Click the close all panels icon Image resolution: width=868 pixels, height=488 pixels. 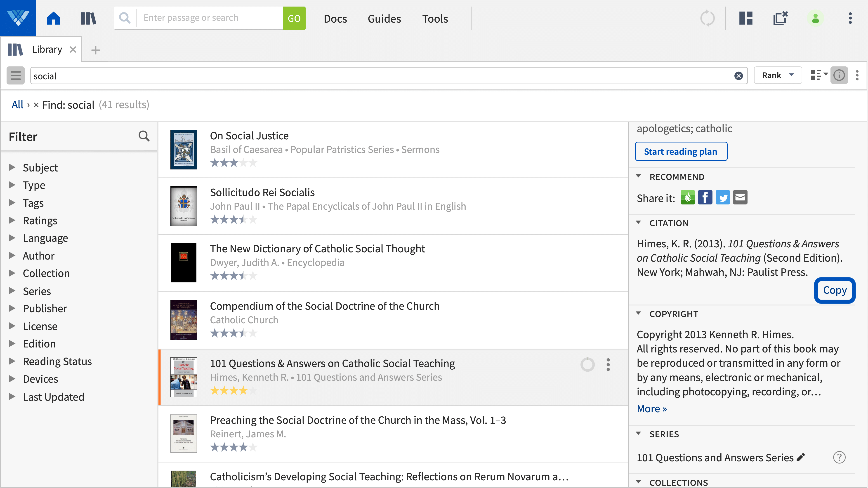pos(780,18)
